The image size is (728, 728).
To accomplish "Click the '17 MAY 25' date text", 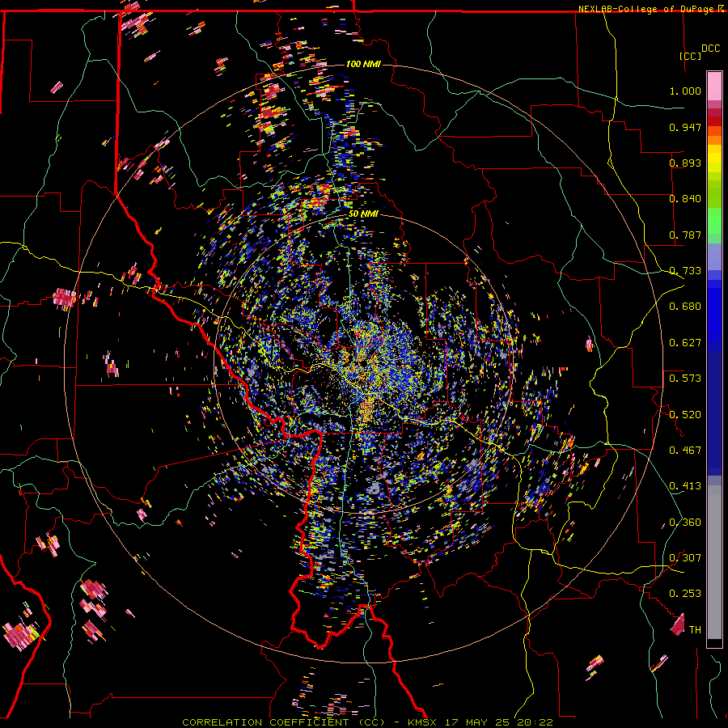I will coord(476,722).
